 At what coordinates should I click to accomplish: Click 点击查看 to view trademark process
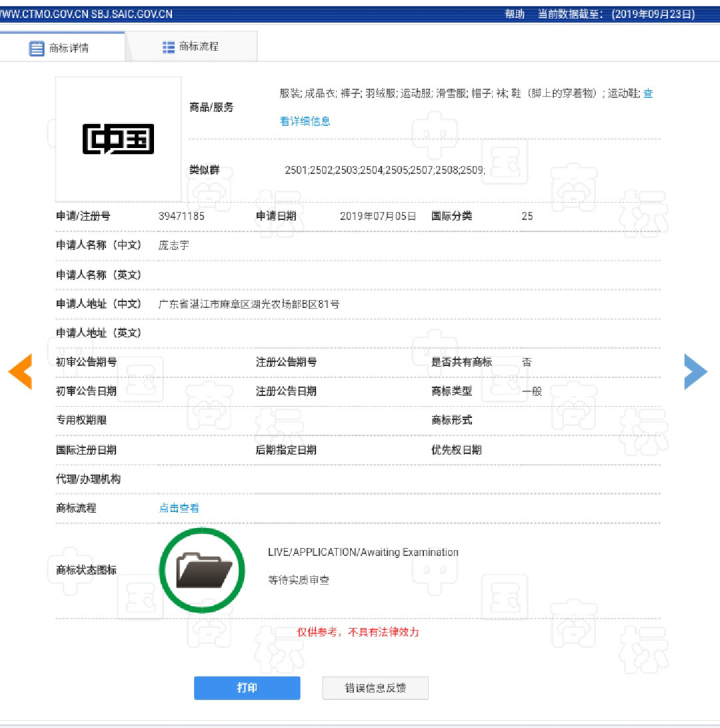pyautogui.click(x=179, y=507)
